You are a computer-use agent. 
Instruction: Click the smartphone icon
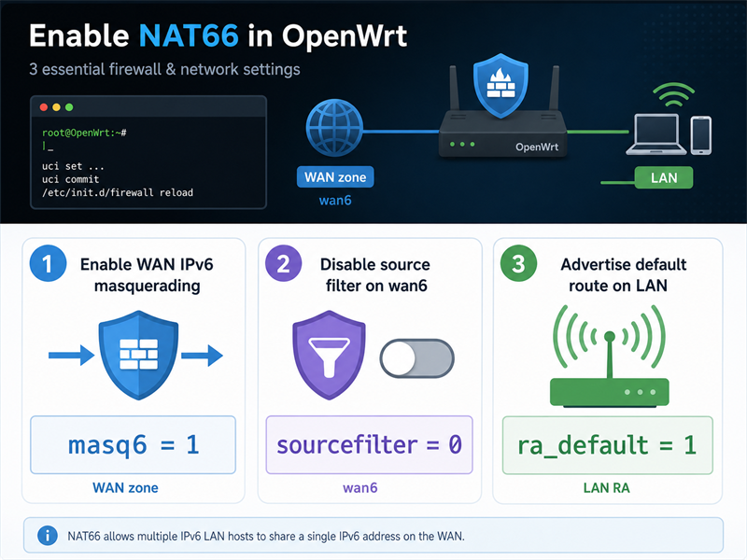click(x=701, y=135)
